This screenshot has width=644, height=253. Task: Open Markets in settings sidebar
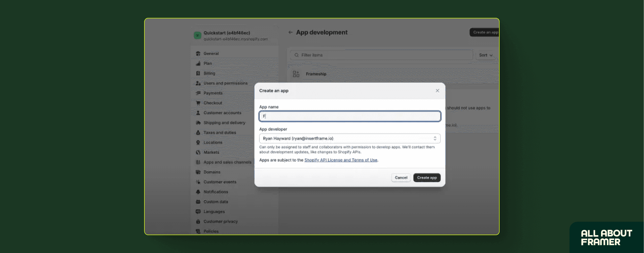pos(211,152)
